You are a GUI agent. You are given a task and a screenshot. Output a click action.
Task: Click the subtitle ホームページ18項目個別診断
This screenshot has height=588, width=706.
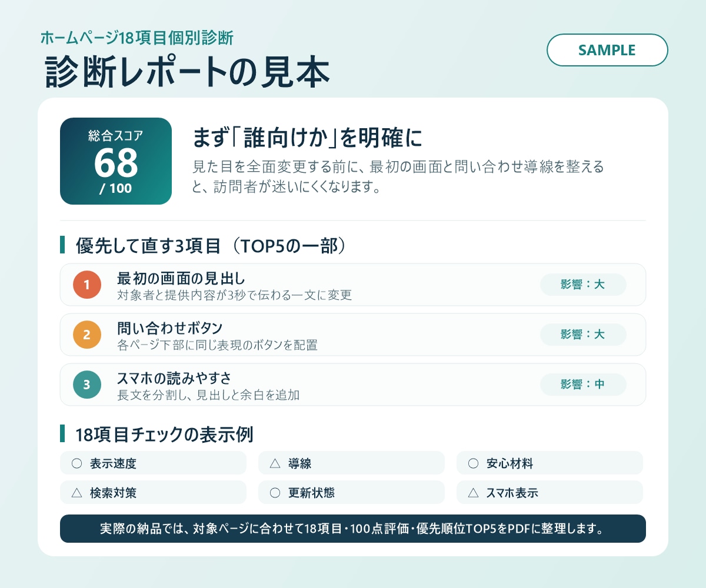(137, 38)
